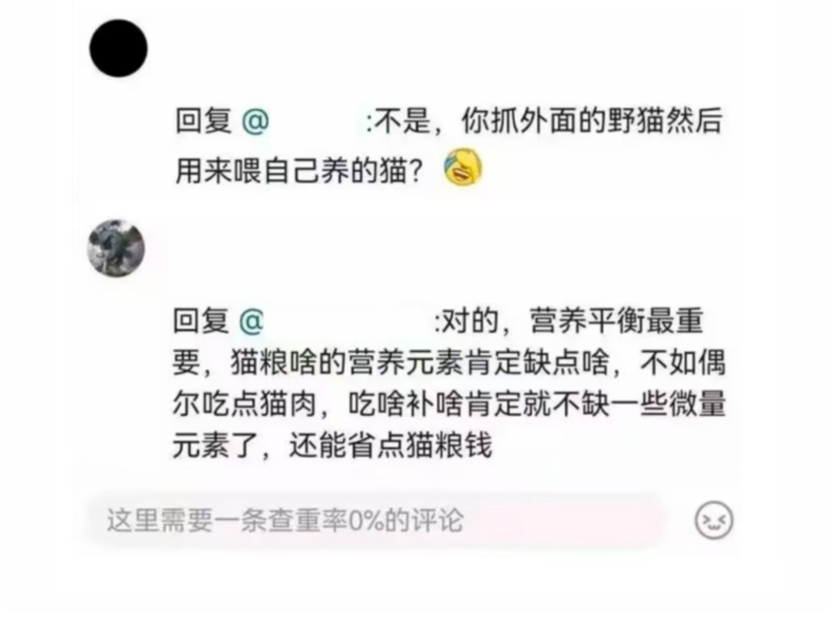Open the second commenter's photo avatar
Viewport: 840px width, 630px height.
[116, 248]
